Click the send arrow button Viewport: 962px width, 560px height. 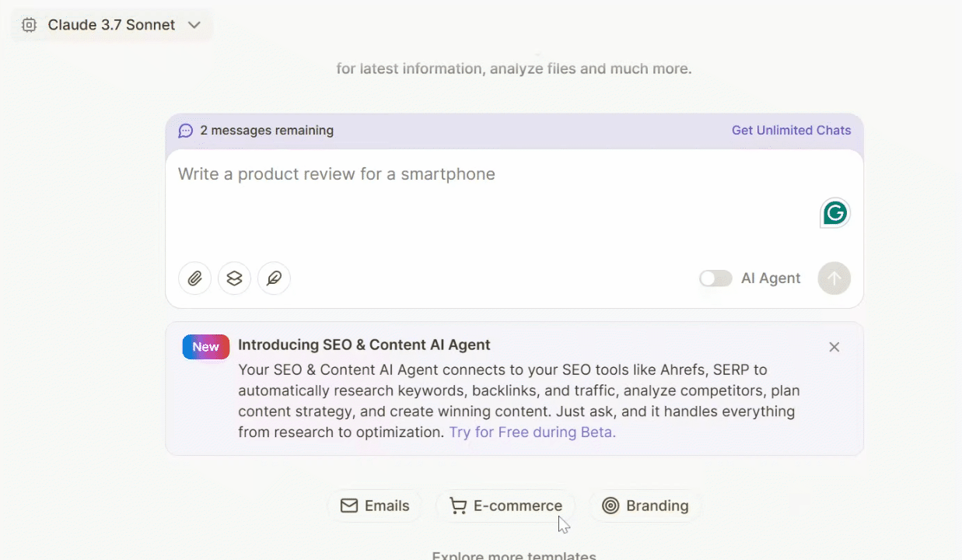coord(834,278)
